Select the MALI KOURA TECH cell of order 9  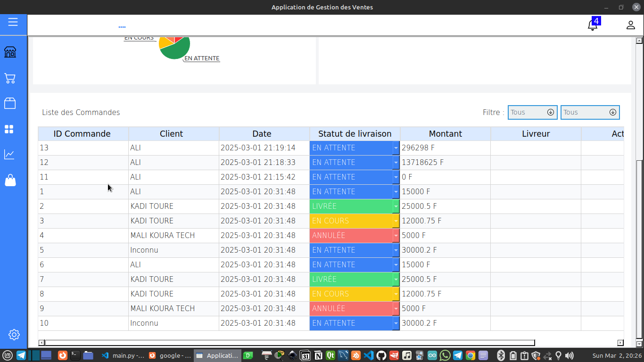tap(163, 309)
